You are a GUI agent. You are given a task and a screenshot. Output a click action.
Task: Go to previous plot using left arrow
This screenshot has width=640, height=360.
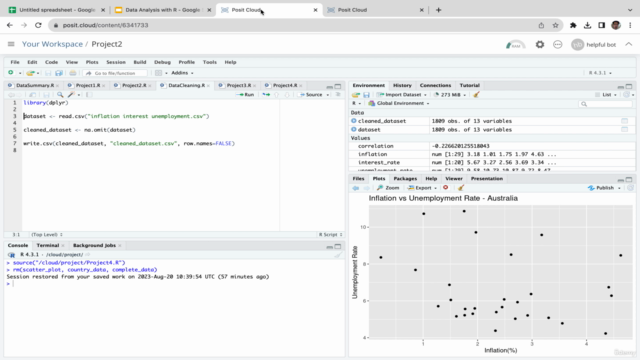pos(356,188)
